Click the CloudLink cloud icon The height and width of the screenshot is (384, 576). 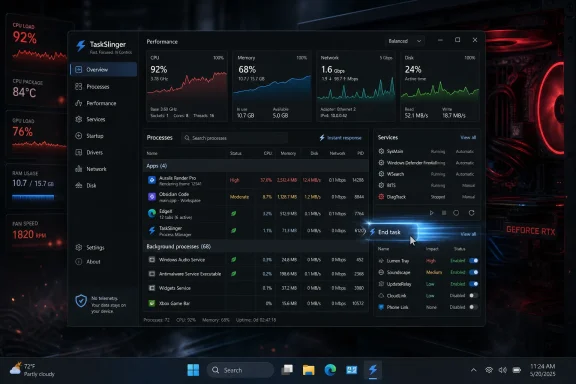[381, 295]
